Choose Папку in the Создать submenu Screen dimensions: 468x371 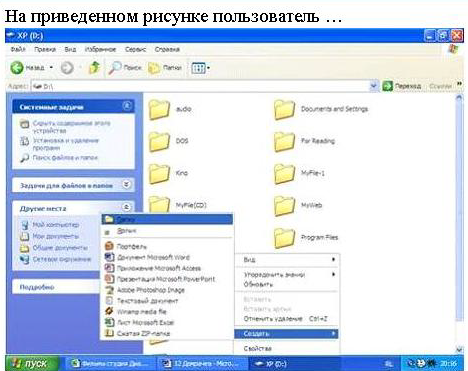(x=167, y=219)
